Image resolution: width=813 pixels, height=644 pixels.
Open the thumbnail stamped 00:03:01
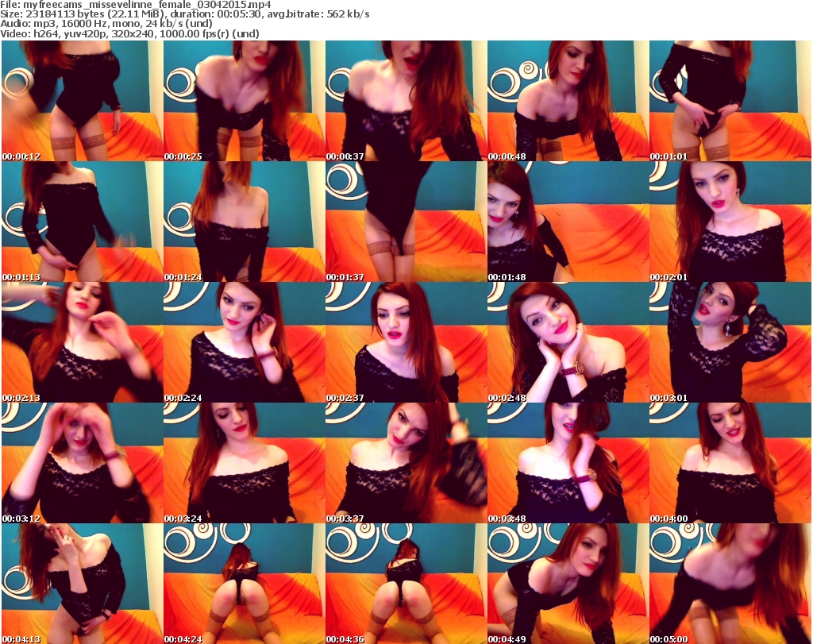coord(730,342)
